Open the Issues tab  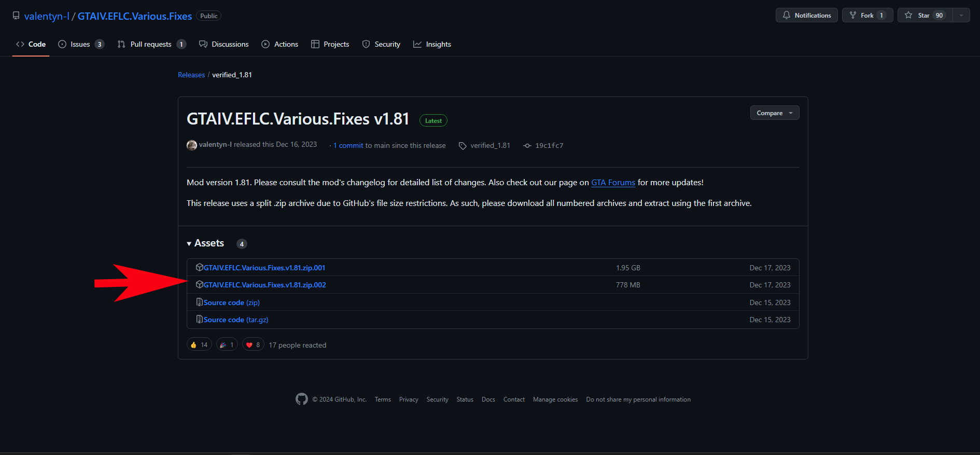[81, 44]
